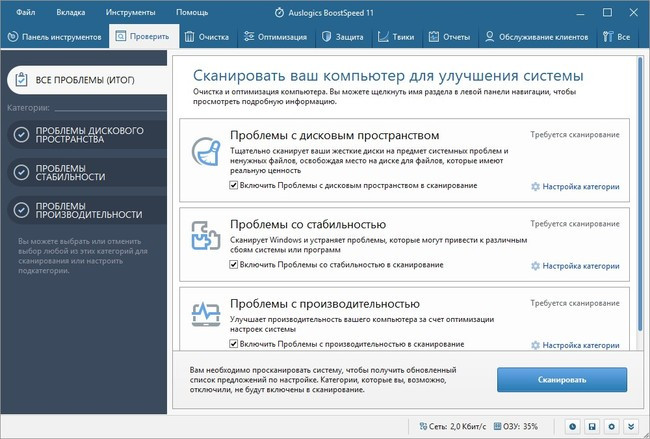Uncheck include performance problems in scan
The width and height of the screenshot is (650, 439).
click(x=234, y=344)
